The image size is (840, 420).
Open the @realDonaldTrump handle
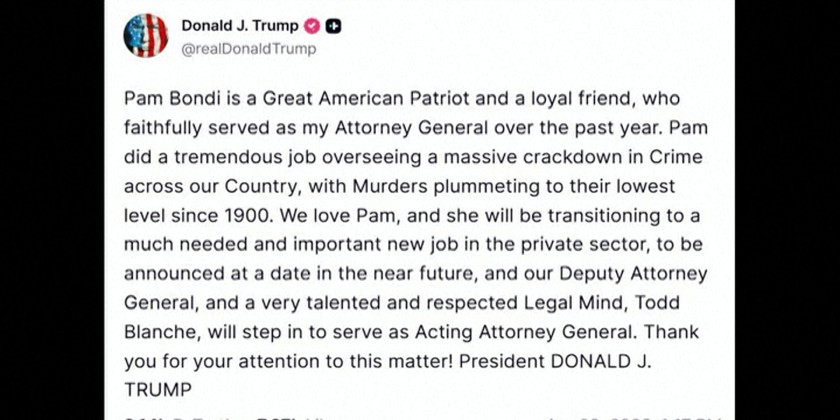pyautogui.click(x=248, y=48)
